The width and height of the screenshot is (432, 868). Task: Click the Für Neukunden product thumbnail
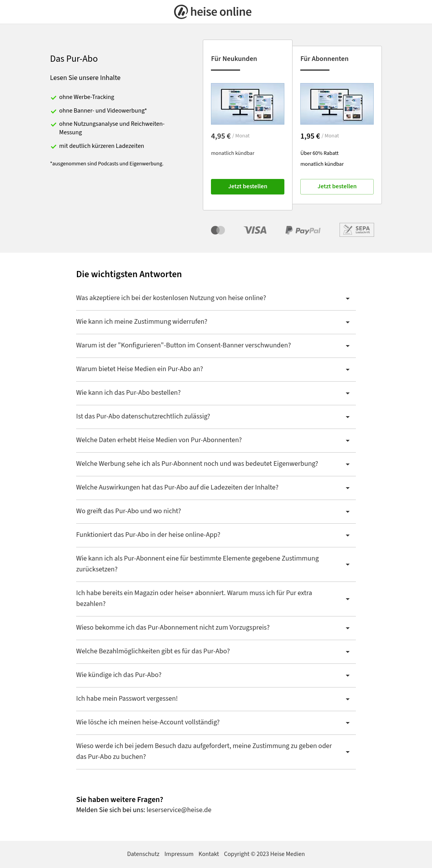(x=247, y=104)
